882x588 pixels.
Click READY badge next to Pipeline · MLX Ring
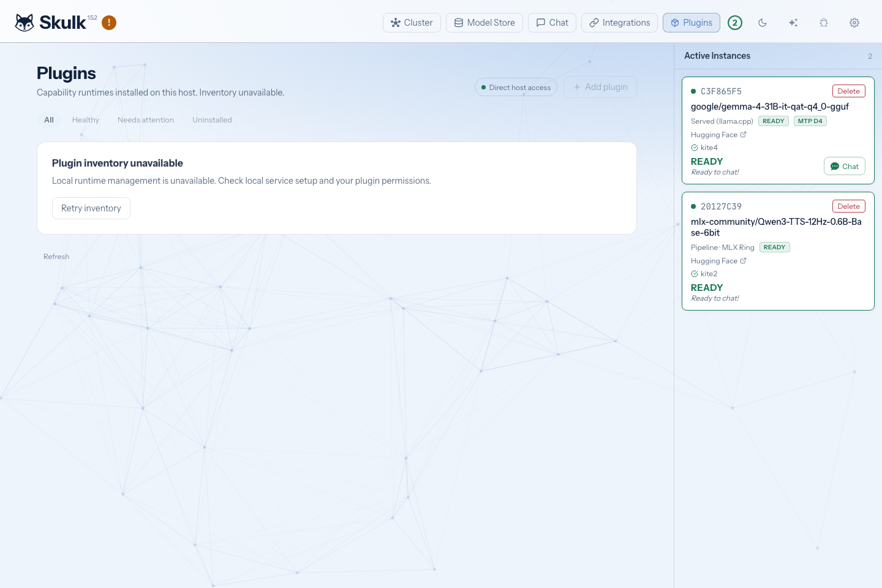click(x=774, y=247)
